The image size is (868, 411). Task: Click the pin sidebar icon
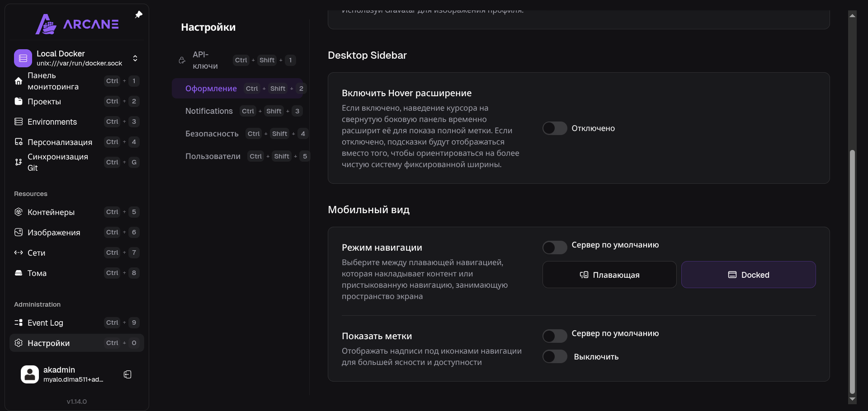coord(139,14)
